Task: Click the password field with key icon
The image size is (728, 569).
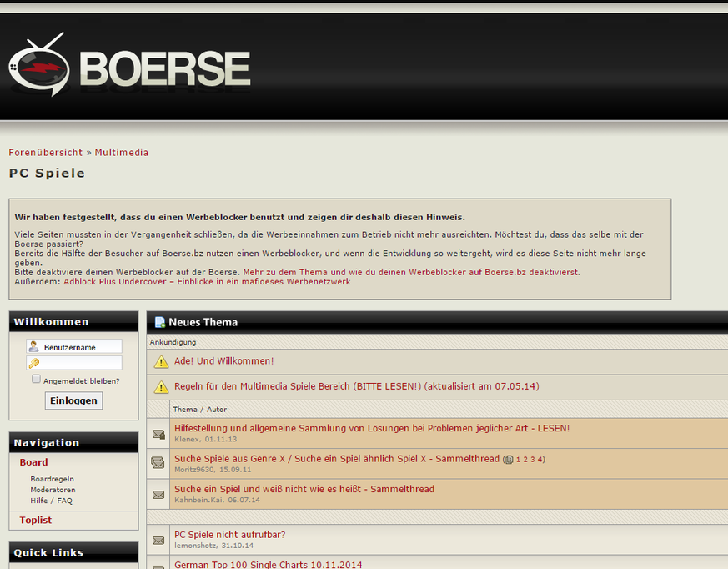Action: point(81,363)
